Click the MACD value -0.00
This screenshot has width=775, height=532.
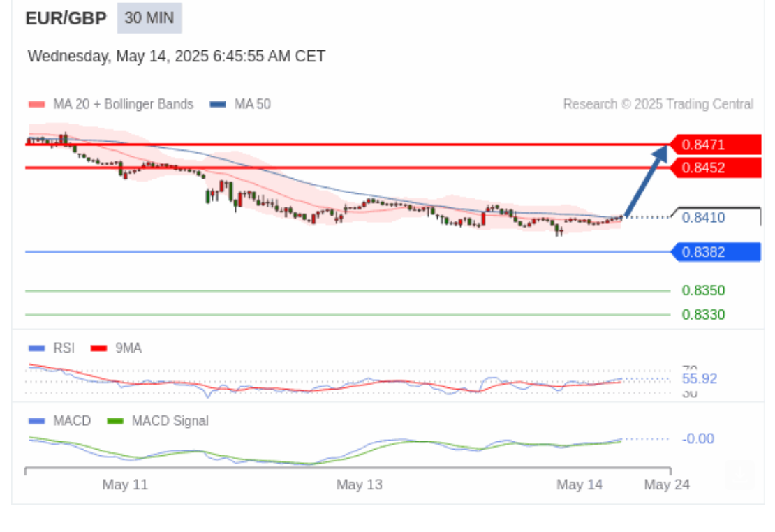698,438
